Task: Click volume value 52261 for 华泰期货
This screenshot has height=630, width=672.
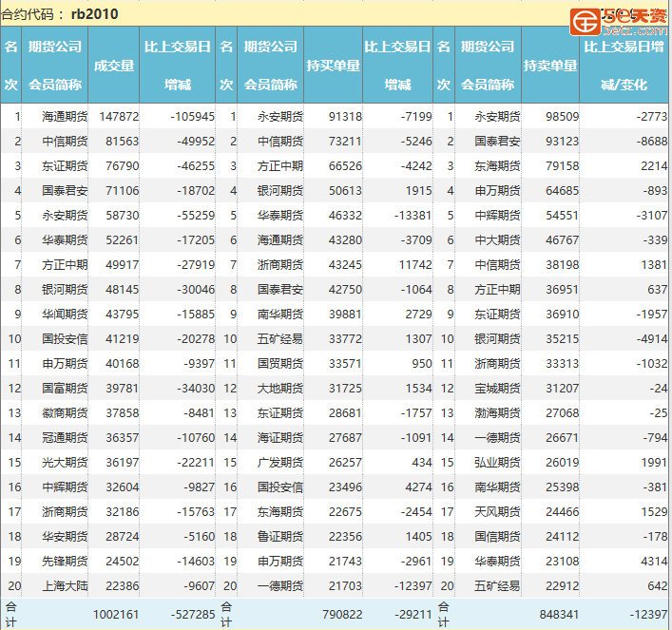Action: [x=123, y=240]
